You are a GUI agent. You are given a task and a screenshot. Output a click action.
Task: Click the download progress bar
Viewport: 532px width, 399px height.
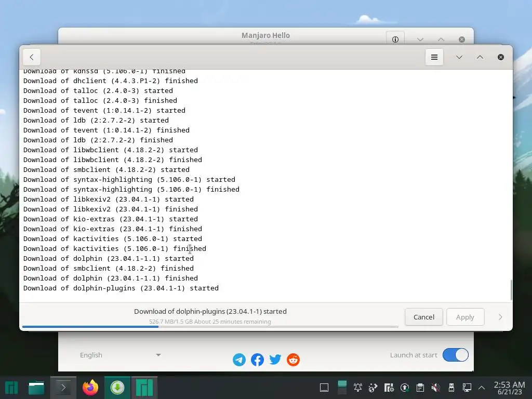tap(210, 327)
